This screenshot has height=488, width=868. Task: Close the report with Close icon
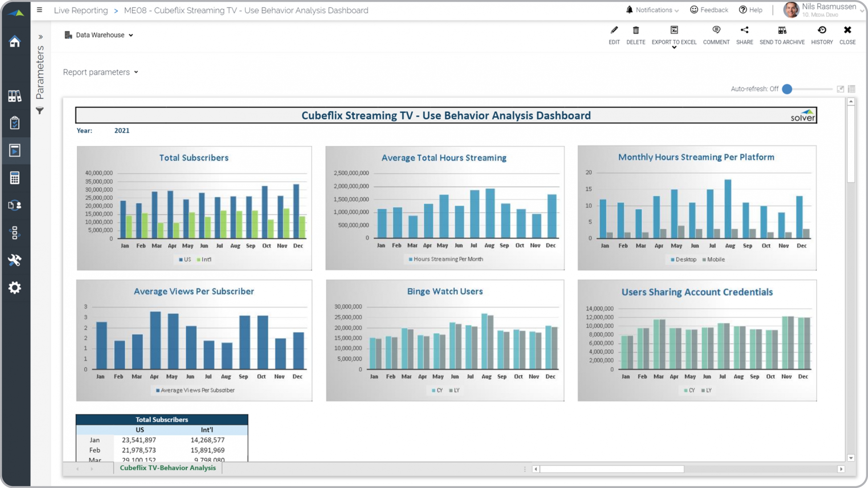(x=847, y=30)
